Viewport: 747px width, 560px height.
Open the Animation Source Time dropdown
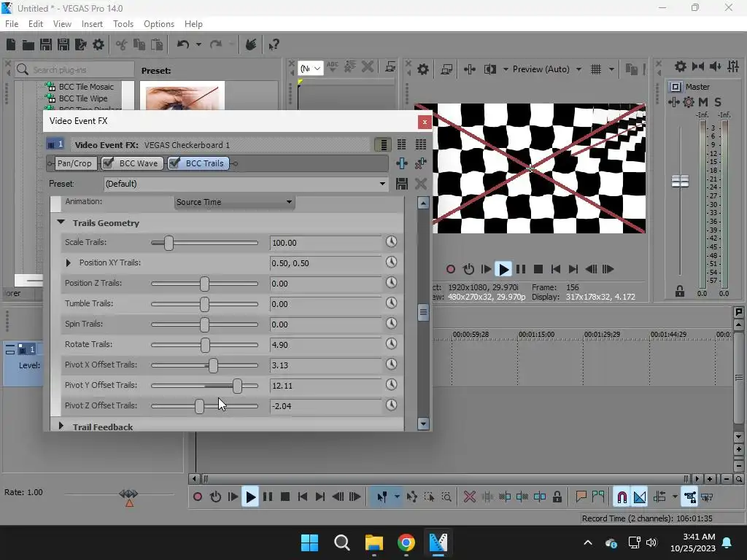pos(234,202)
